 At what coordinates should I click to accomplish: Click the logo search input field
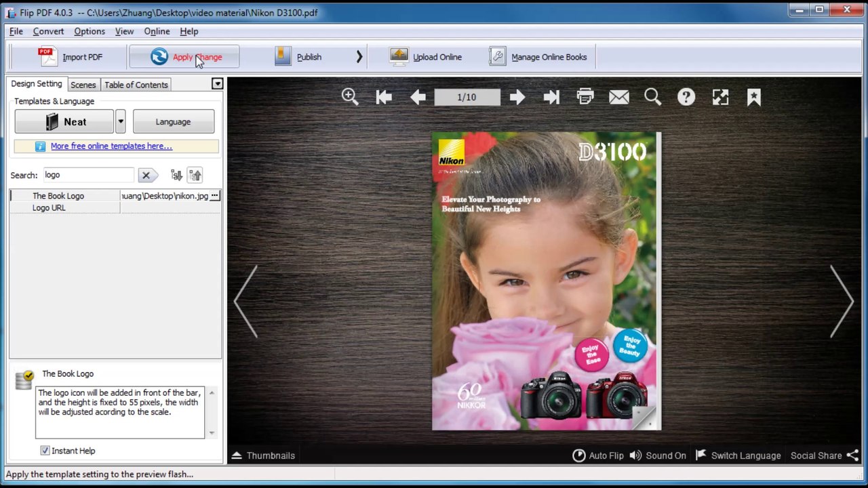[90, 175]
